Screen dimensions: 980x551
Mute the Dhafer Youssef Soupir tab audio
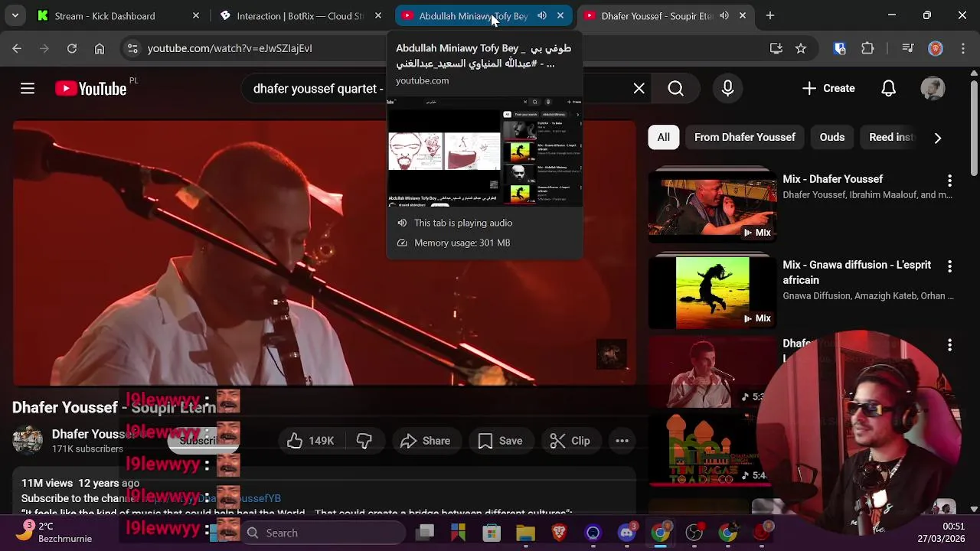pos(724,15)
